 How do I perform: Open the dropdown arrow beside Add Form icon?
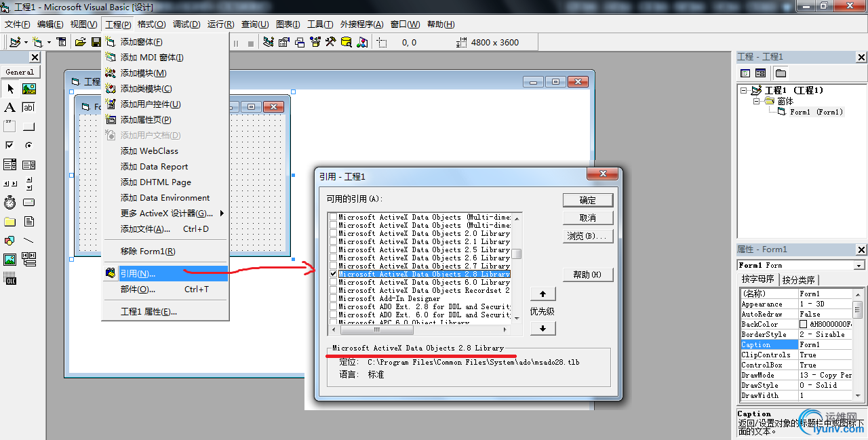[49, 42]
